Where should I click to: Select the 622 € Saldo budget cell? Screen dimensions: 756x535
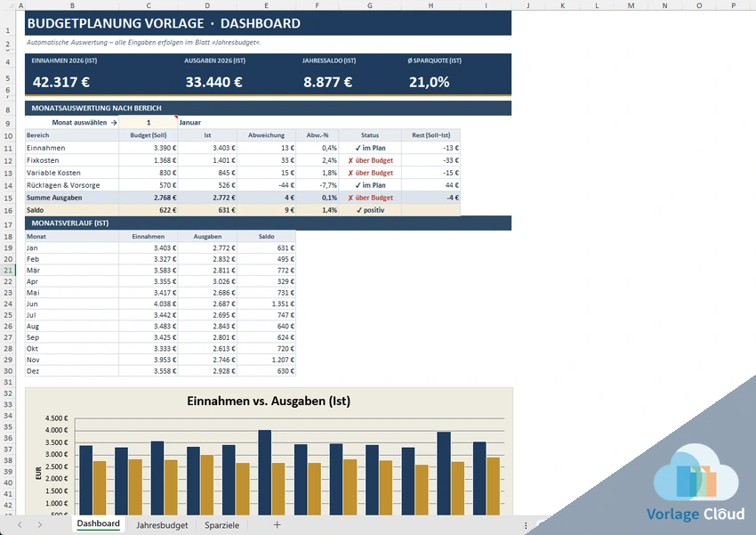(x=148, y=210)
